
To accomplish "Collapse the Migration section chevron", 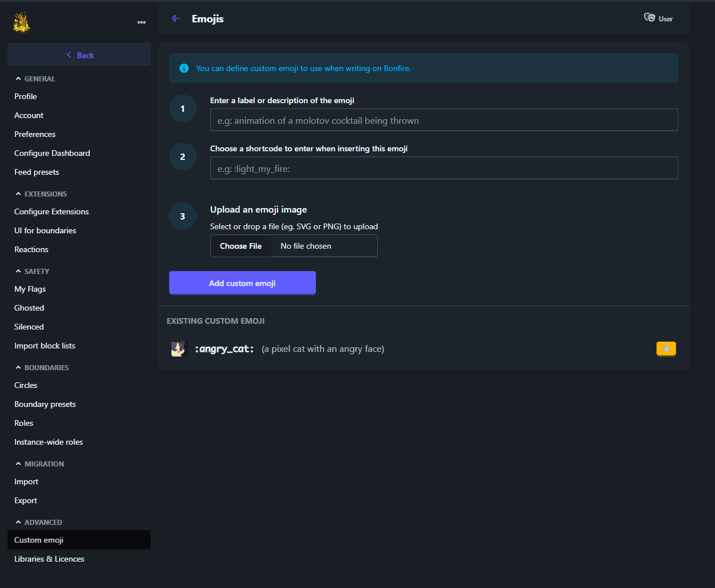I will (18, 464).
